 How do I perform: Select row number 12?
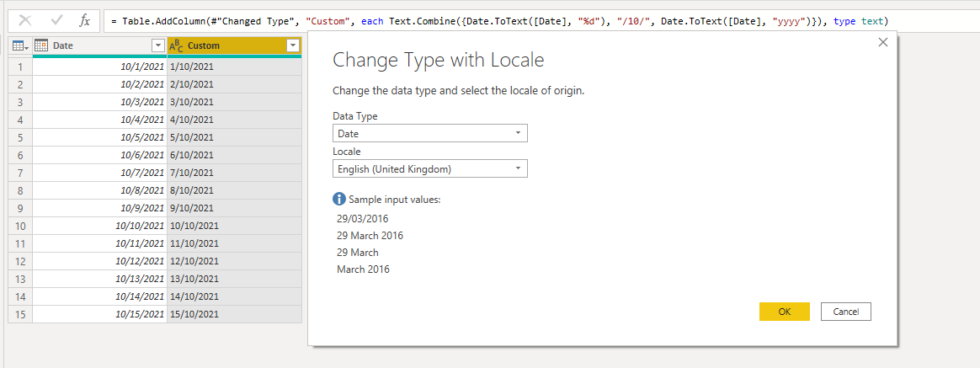pos(20,261)
